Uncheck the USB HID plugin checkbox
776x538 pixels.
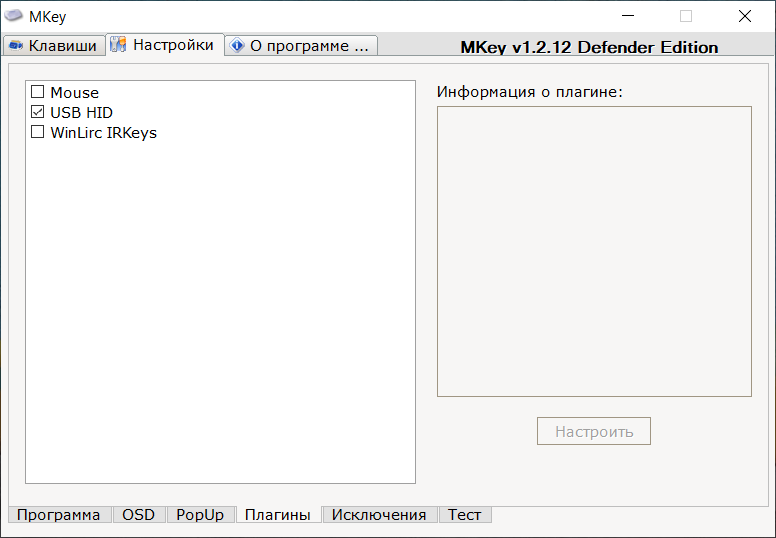pos(38,112)
